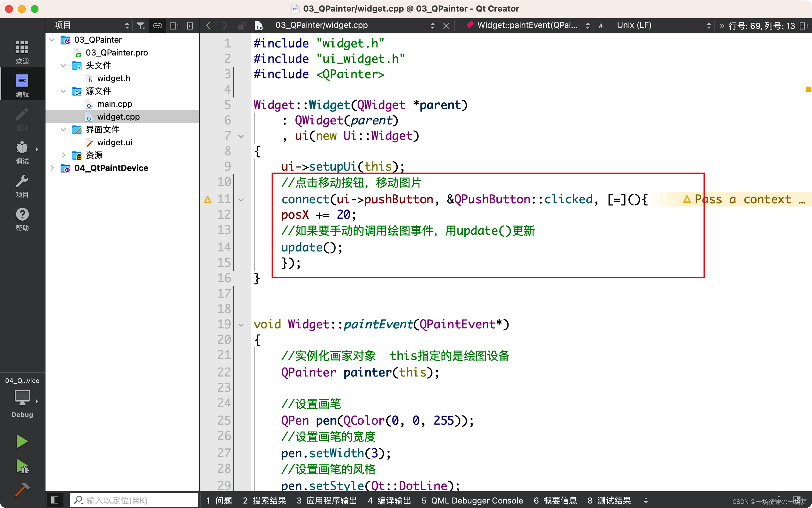The image size is (812, 508).
Task: Click the Debug build mode label
Action: pos(22,414)
